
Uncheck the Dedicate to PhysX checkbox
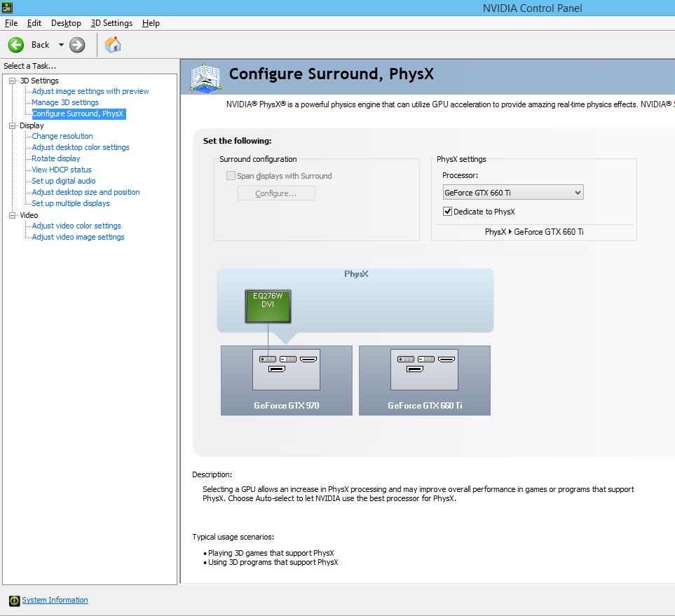448,212
